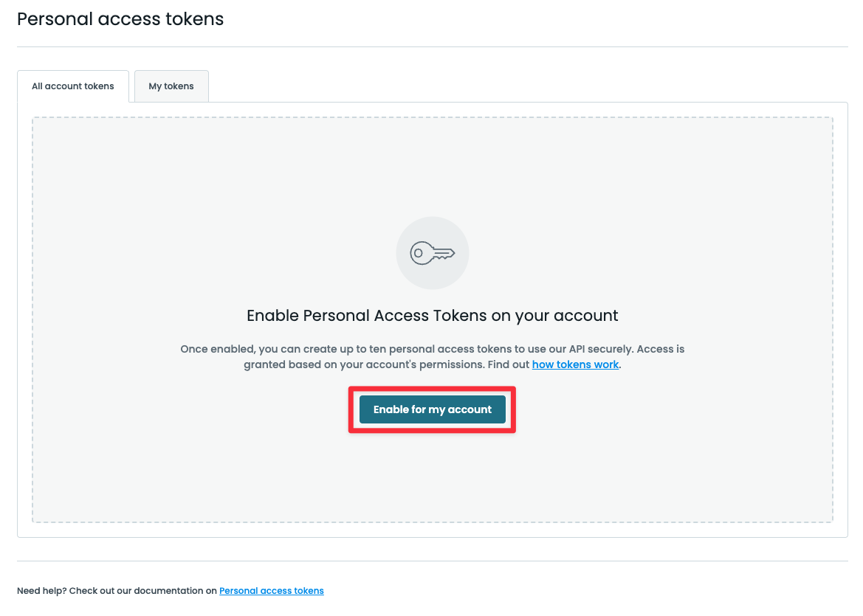863x616 pixels.
Task: Open the how tokens work link
Action: pos(575,364)
